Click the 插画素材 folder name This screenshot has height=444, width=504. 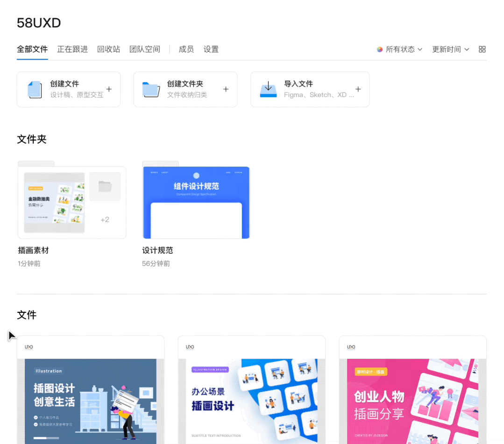pyautogui.click(x=34, y=250)
